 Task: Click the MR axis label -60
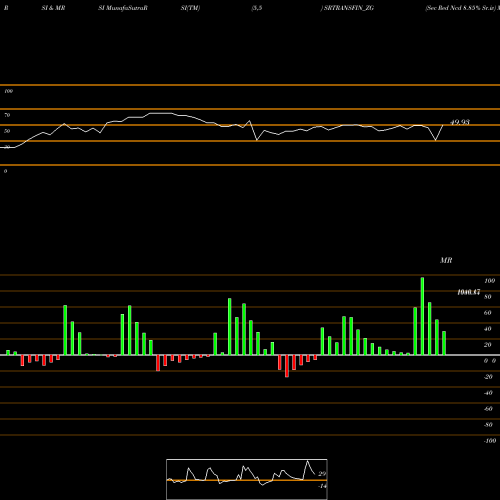click(488, 409)
